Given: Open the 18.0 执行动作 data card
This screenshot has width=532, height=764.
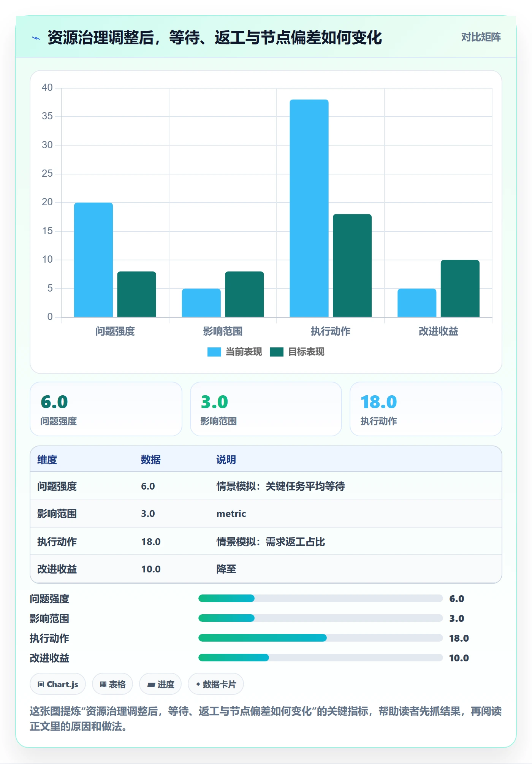Looking at the screenshot, I should [426, 409].
